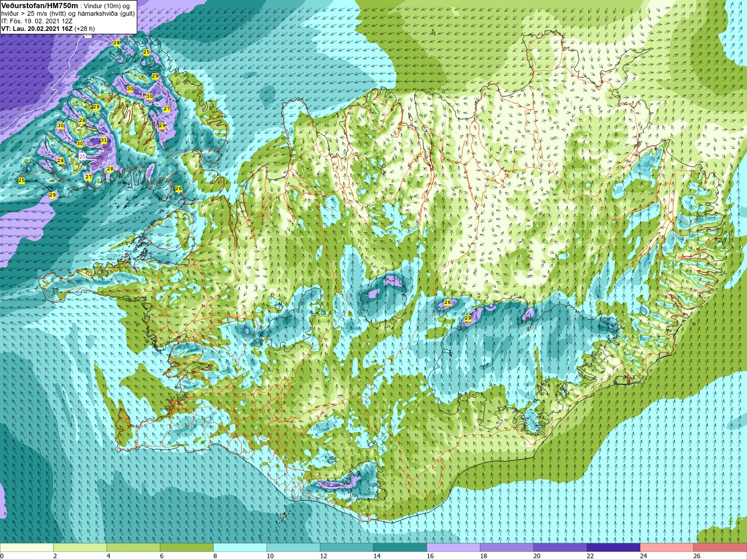Click the 14–16 m/s dark teal legend swatch
Viewport: 747px width, 560px height.
tap(400, 548)
